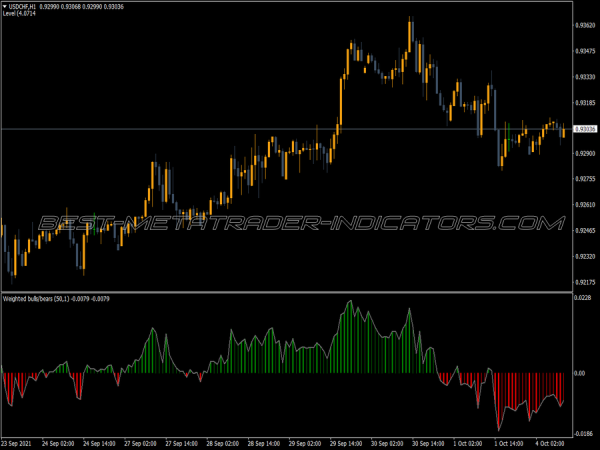The height and width of the screenshot is (450, 600).
Task: Click the Level (4.0714 indicator label
Action: pos(19,13)
